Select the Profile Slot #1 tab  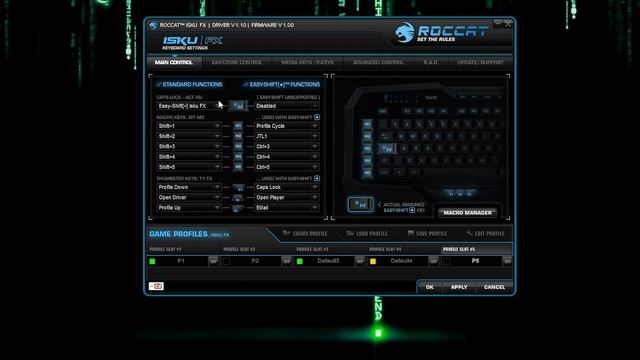[x=165, y=249]
